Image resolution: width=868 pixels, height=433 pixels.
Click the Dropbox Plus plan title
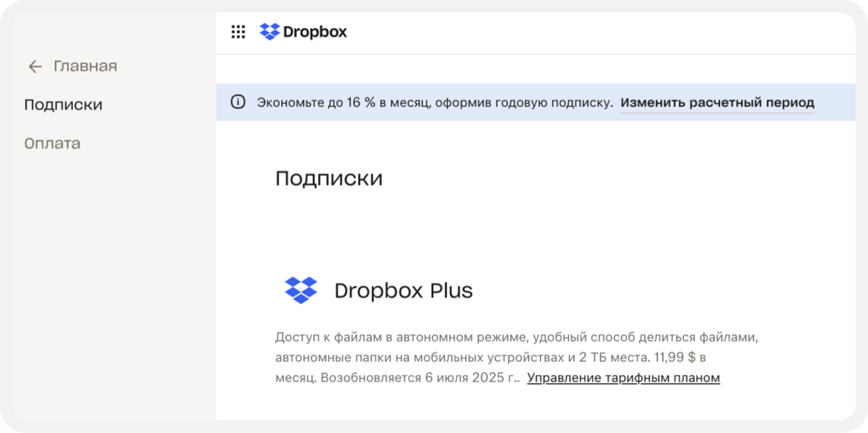pos(403,291)
